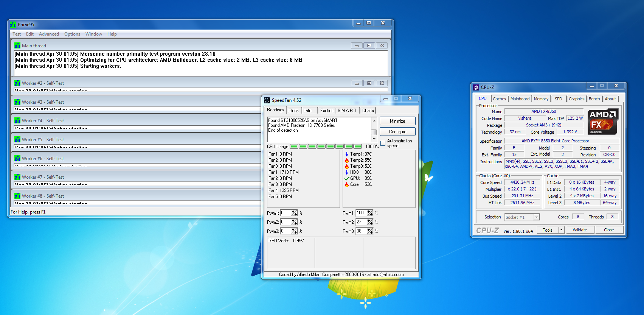The height and width of the screenshot is (315, 644).
Task: View the Graphics tab in CPU-Z
Action: [577, 99]
